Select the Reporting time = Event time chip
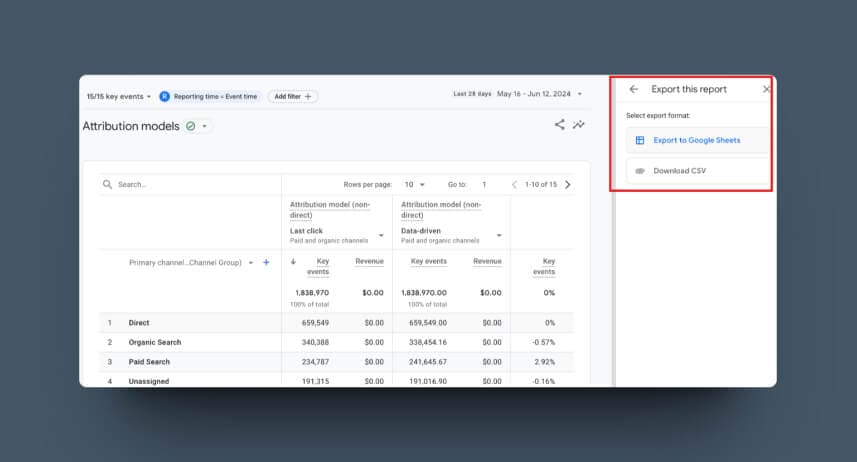Screen dimensions: 857x462 coord(209,96)
